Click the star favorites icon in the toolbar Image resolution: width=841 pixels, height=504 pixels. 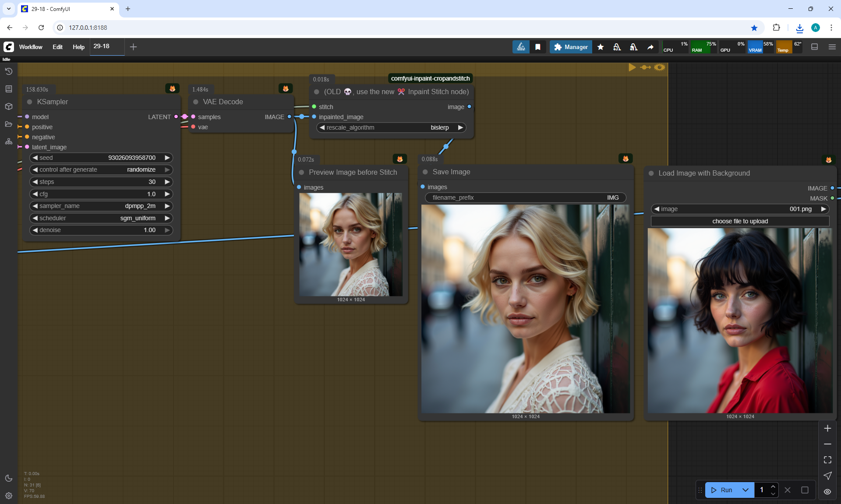pyautogui.click(x=601, y=47)
